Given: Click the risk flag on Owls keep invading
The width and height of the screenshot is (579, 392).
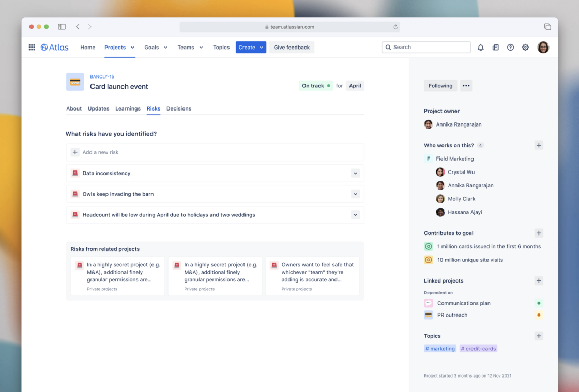Looking at the screenshot, I should (x=74, y=194).
